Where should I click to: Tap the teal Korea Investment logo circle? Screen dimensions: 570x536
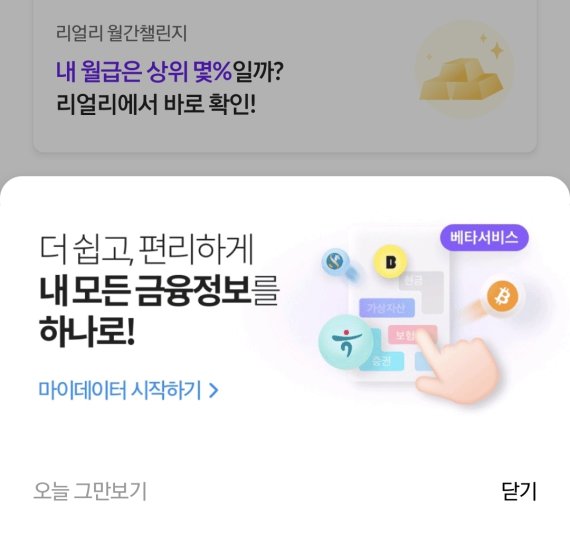click(346, 342)
